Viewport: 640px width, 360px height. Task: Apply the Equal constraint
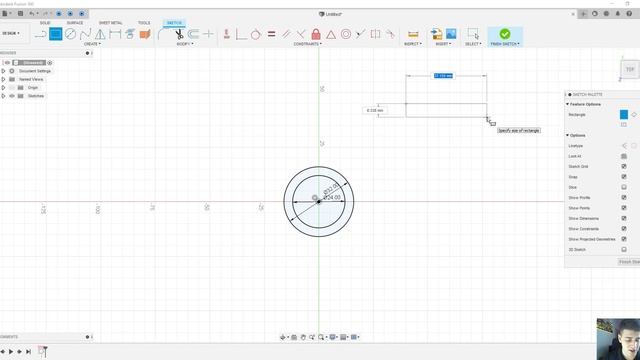coord(271,34)
